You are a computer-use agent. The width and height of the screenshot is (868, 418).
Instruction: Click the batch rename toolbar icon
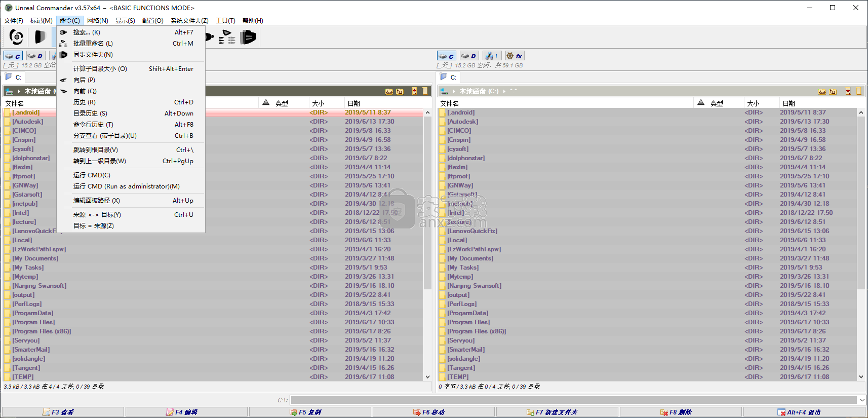227,37
